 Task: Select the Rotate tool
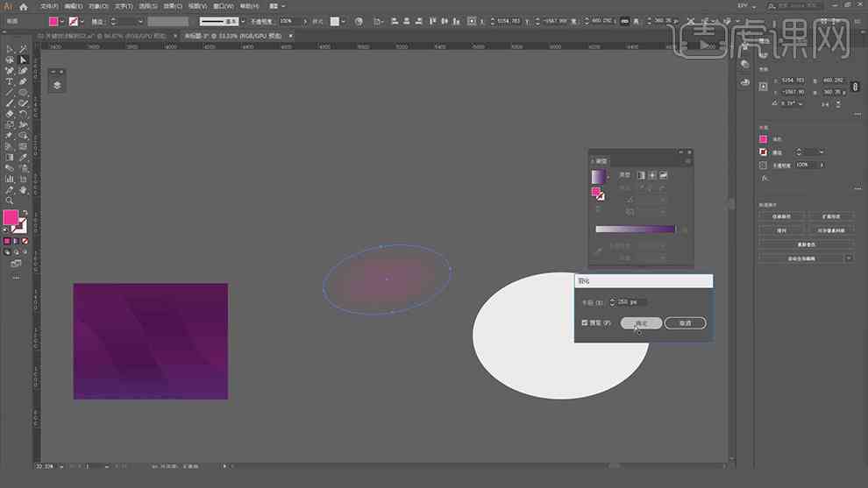[x=23, y=114]
